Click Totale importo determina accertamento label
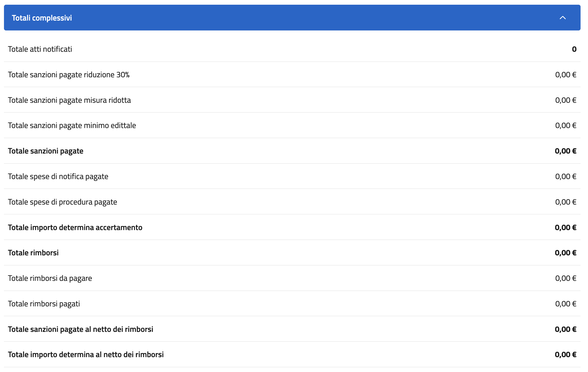588x372 pixels. tap(75, 227)
